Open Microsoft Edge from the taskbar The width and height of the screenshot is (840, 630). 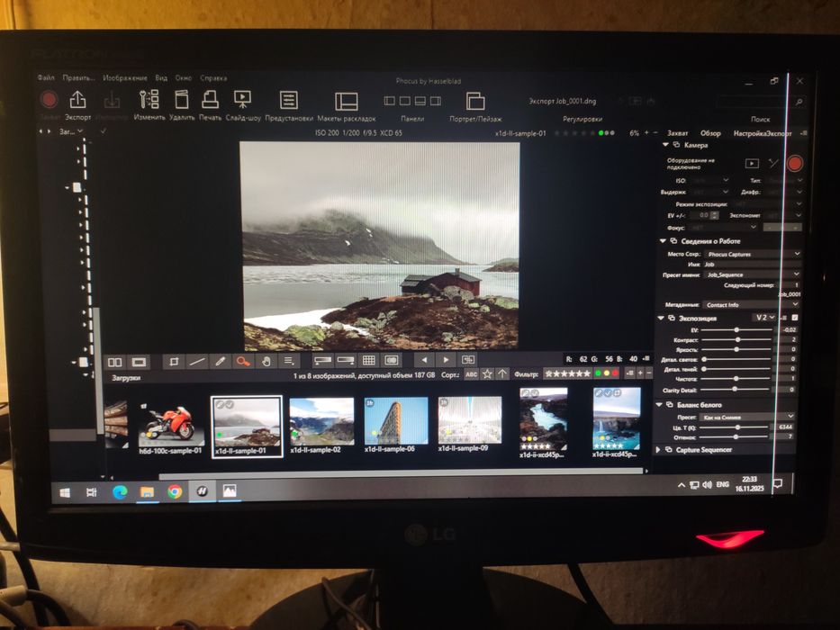(120, 491)
